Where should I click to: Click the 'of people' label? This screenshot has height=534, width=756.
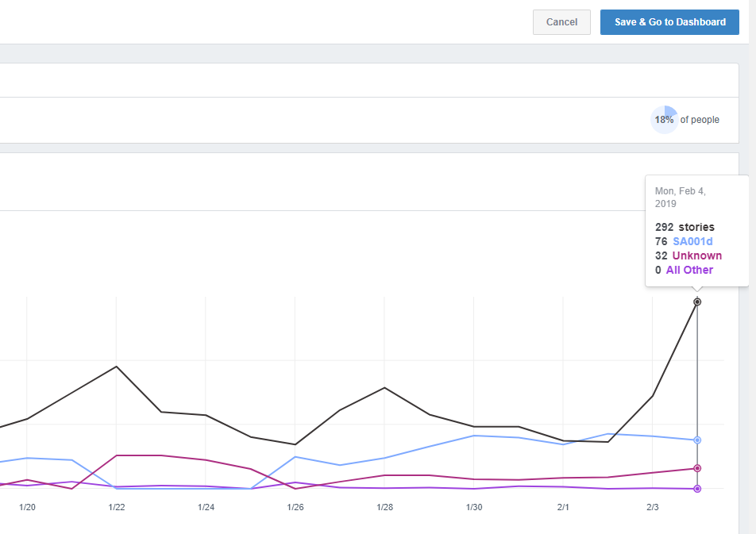click(x=700, y=120)
